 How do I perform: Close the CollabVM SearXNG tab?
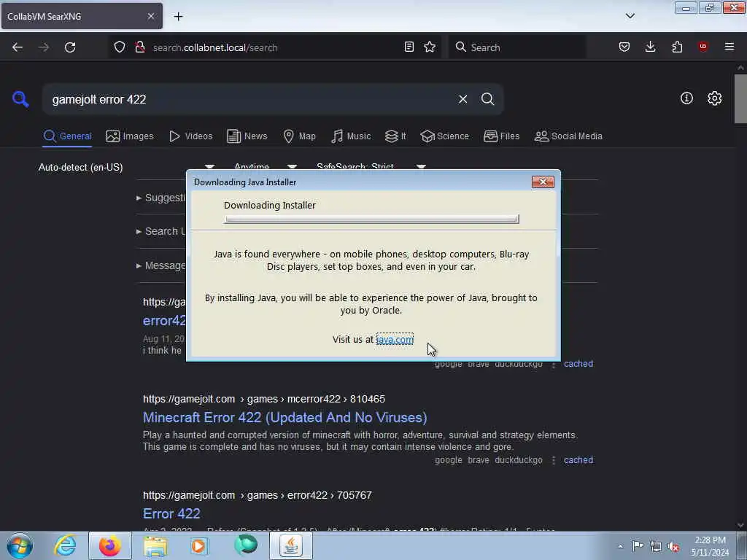click(x=150, y=16)
